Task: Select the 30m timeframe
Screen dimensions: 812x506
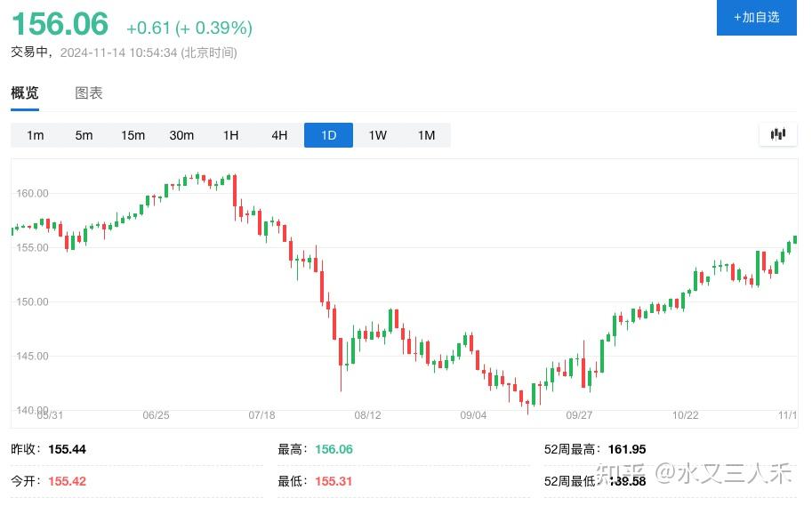Action: (x=181, y=135)
